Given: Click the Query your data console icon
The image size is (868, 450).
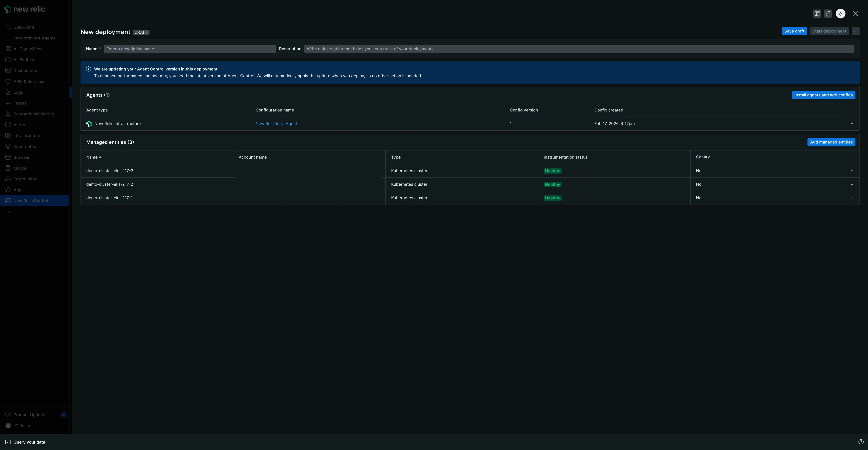Looking at the screenshot, I should coord(8,442).
